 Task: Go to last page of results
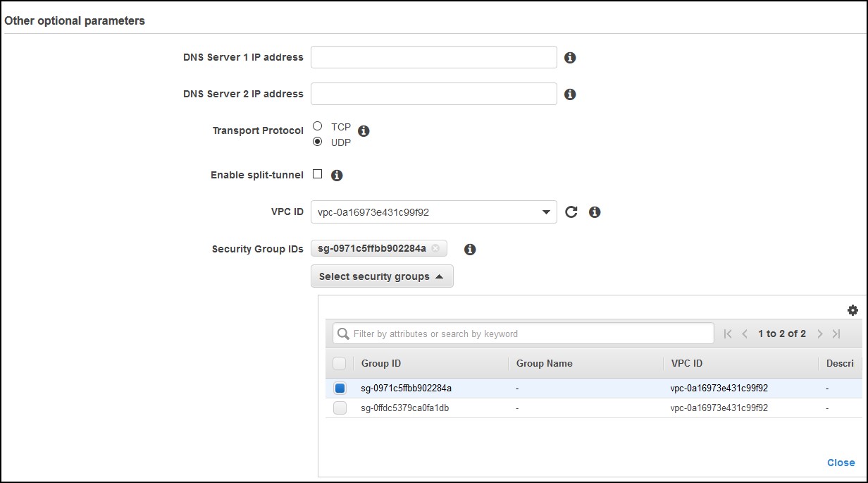click(836, 334)
